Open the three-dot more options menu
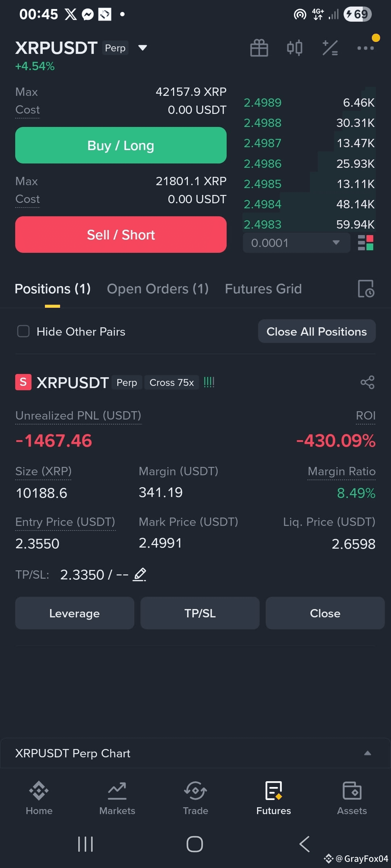This screenshot has height=868, width=391. point(365,48)
